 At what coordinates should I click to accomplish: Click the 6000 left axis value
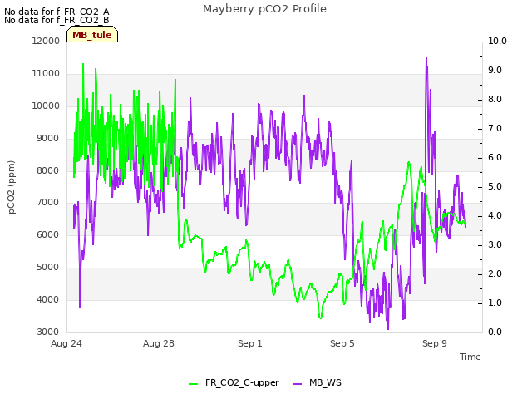click(x=48, y=234)
